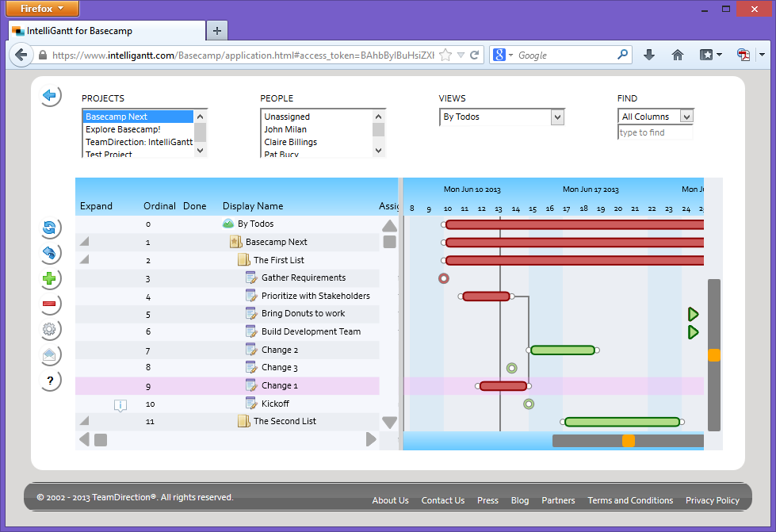Collapse The First List row triangle

coord(84,259)
